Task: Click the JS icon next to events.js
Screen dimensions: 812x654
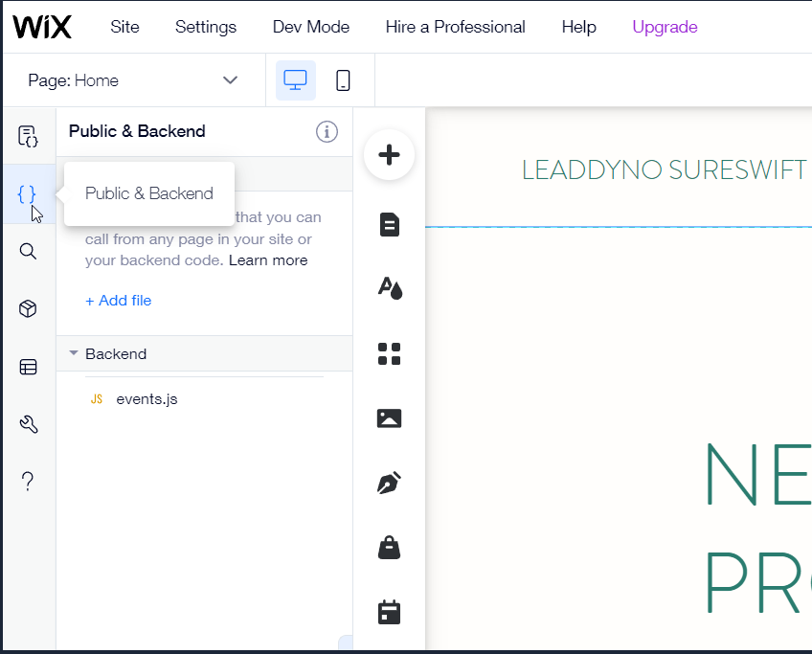Action: click(x=97, y=399)
